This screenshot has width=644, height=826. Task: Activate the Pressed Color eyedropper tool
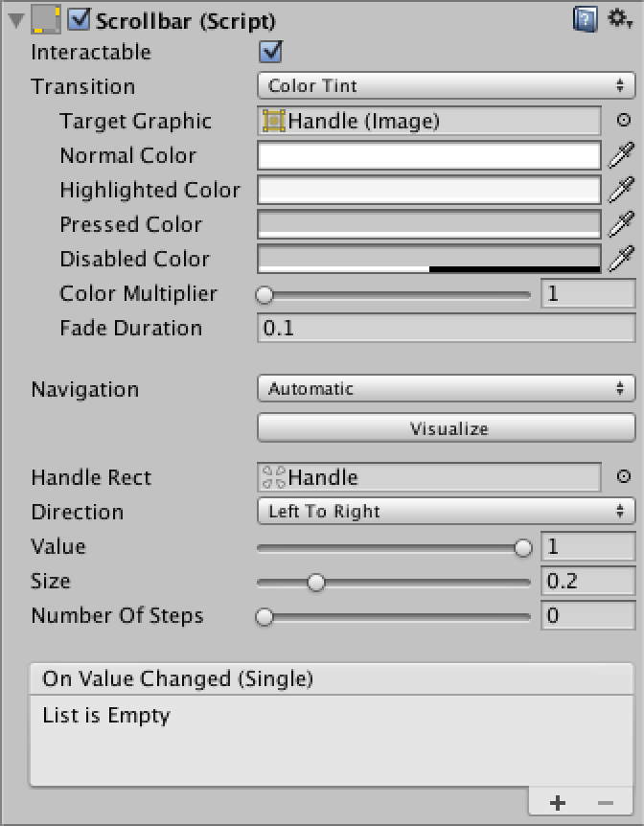pyautogui.click(x=622, y=224)
